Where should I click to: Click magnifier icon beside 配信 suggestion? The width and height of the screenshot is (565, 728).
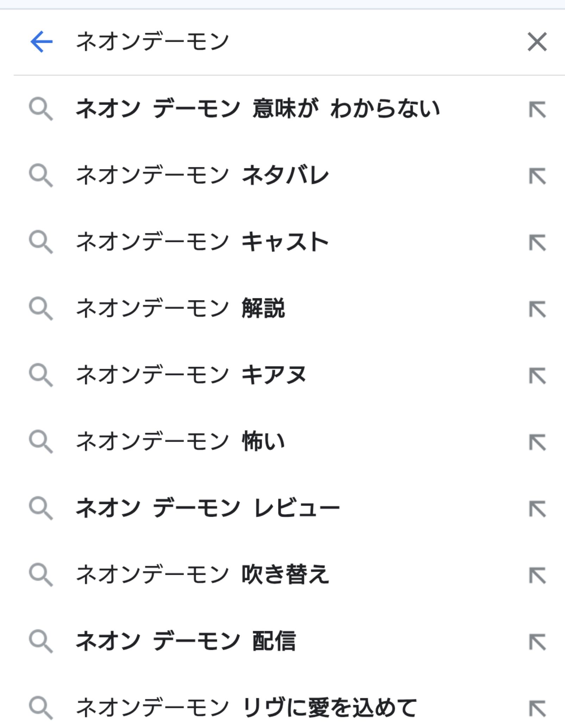click(41, 642)
